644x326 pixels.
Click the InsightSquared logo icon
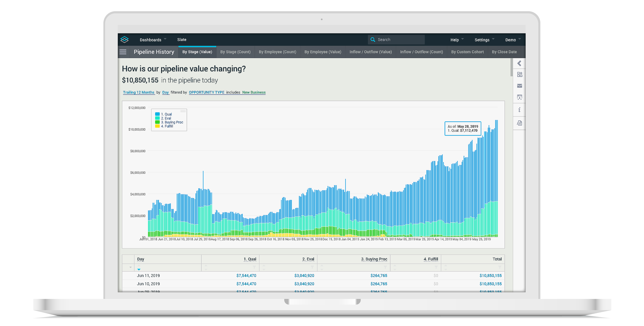pyautogui.click(x=124, y=40)
